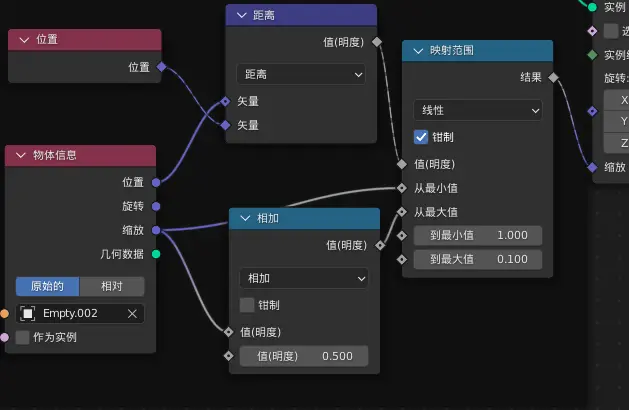Image resolution: width=629 pixels, height=410 pixels.
Task: Select the 物体信息 node by its title
Action: tap(55, 155)
